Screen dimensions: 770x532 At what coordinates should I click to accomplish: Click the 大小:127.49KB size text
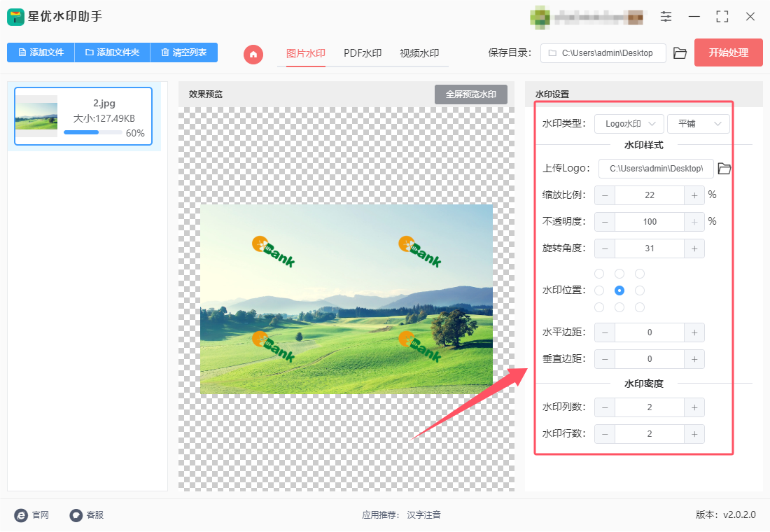pos(104,118)
